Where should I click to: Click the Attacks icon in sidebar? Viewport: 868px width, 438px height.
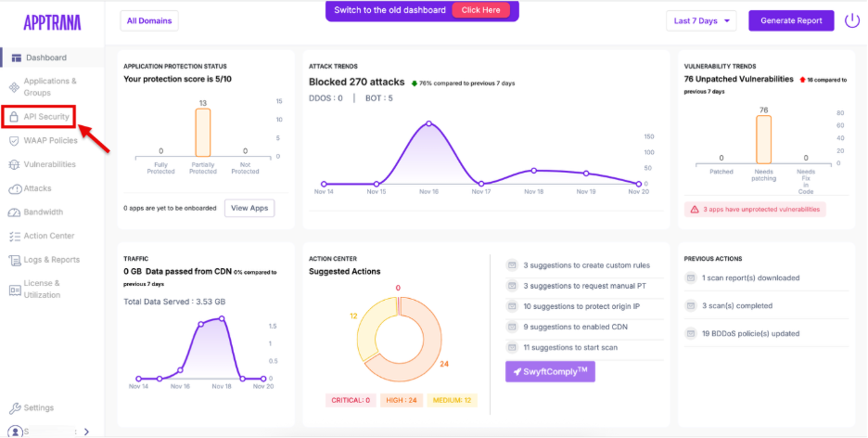coord(15,188)
